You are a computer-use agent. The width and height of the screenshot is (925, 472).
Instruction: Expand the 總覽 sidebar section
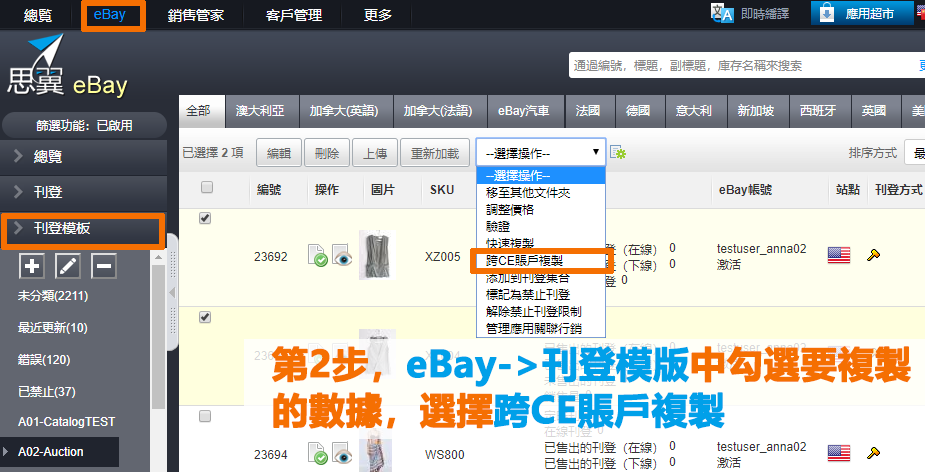point(83,156)
